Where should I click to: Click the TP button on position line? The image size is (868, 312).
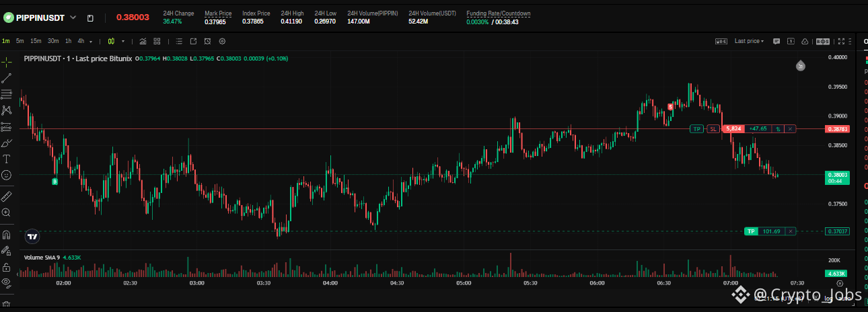(x=696, y=128)
